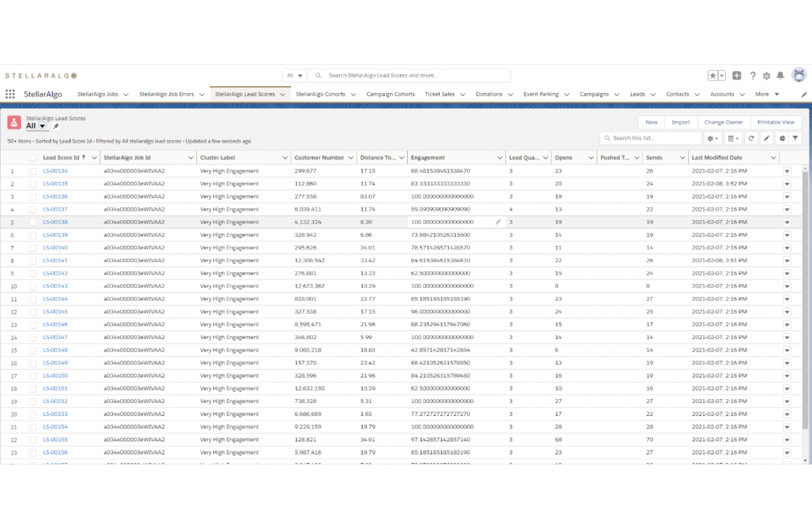Open the LS-00140 record link
The width and height of the screenshot is (812, 527).
click(55, 248)
